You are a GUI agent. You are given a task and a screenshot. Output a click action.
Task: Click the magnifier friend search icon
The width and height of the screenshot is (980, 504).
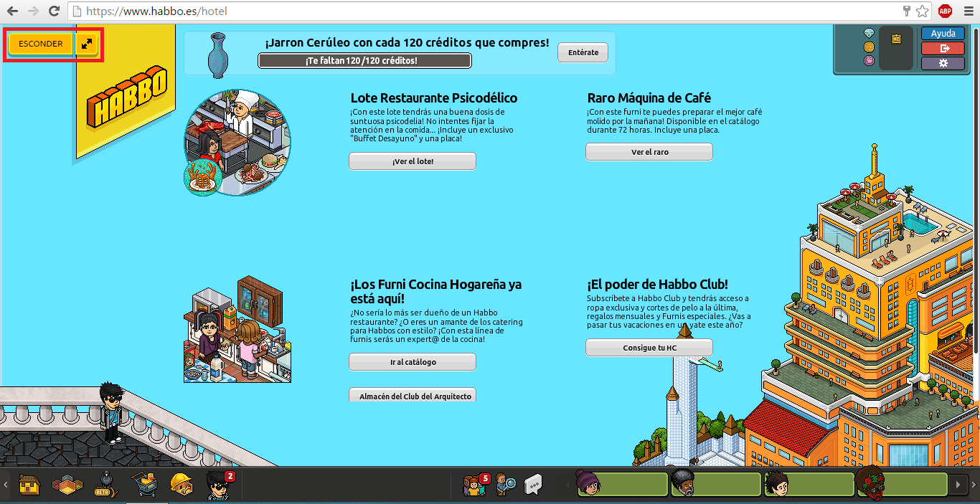506,485
